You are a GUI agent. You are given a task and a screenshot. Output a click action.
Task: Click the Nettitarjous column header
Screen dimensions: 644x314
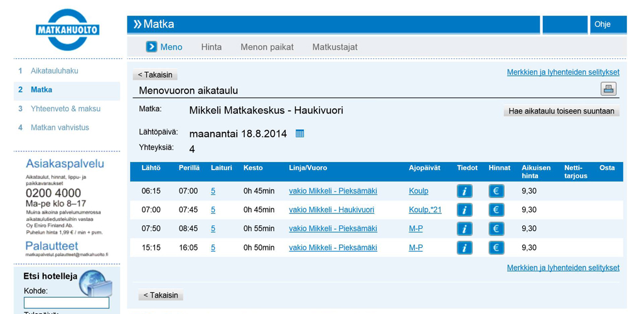pos(576,172)
